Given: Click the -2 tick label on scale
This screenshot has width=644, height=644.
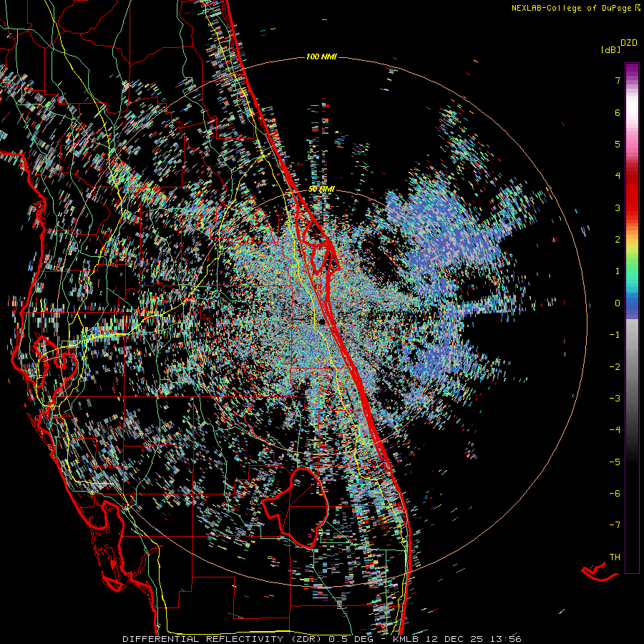Looking at the screenshot, I should (615, 366).
